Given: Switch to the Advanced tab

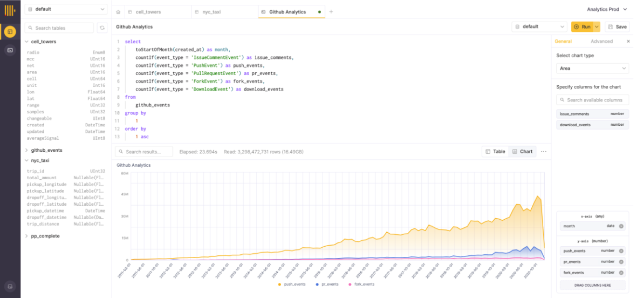Looking at the screenshot, I should 601,42.
